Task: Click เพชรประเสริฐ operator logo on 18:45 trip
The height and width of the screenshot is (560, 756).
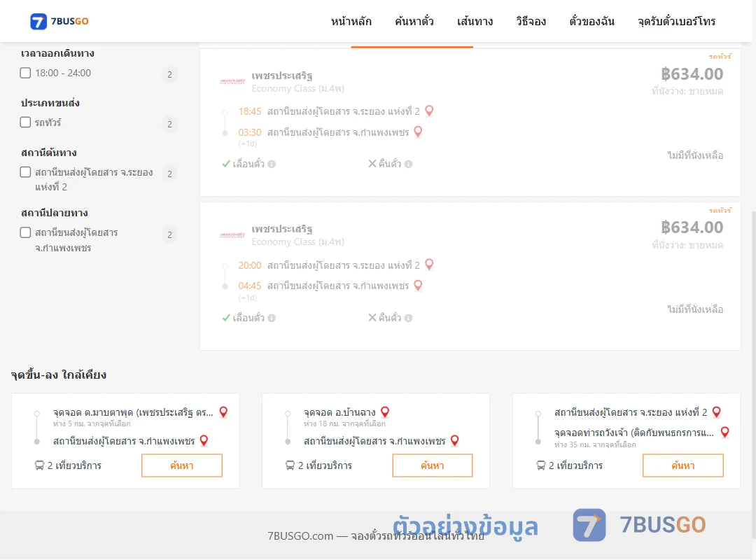Action: click(232, 81)
